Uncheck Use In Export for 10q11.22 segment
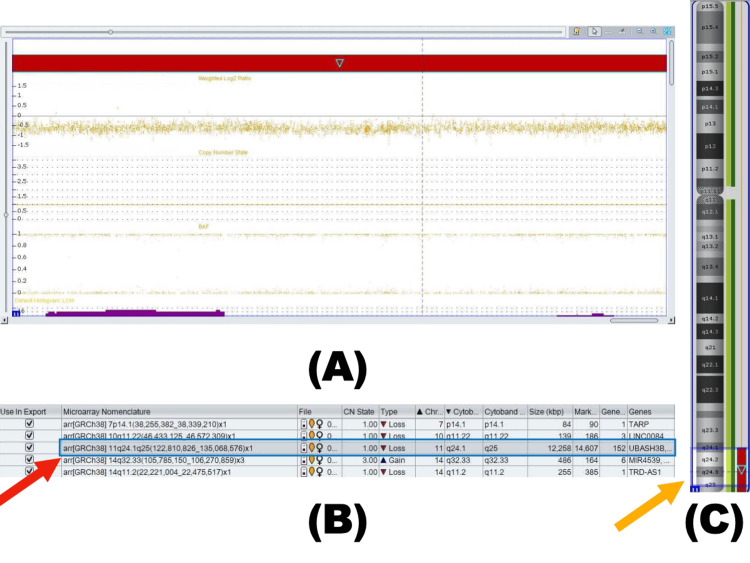The height and width of the screenshot is (563, 750). [x=29, y=435]
